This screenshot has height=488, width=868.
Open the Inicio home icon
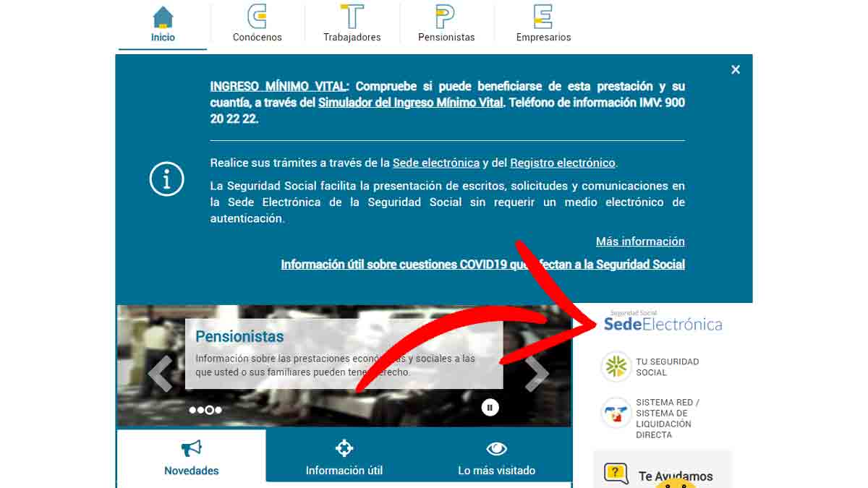[x=163, y=17]
